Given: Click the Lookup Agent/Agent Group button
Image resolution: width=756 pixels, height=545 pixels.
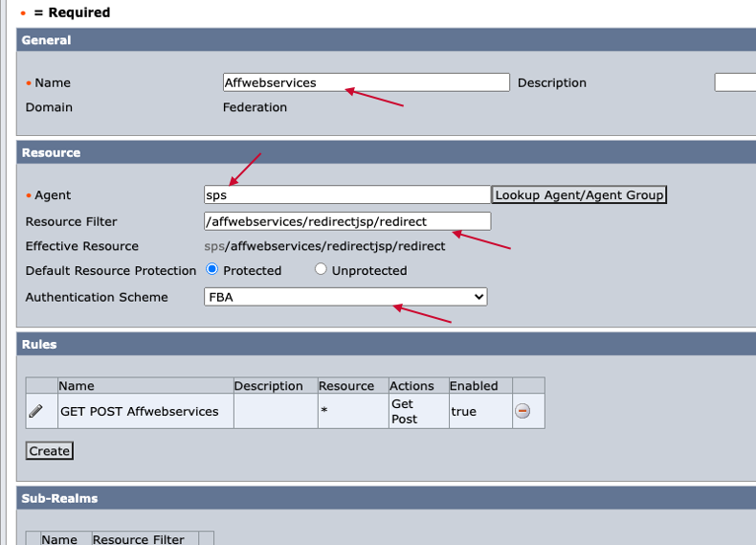Looking at the screenshot, I should (x=579, y=195).
